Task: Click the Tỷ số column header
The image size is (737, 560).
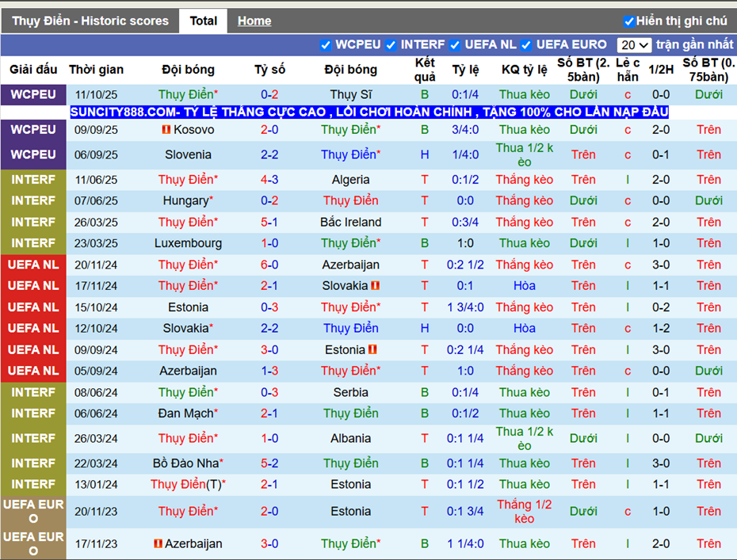Action: (x=269, y=70)
